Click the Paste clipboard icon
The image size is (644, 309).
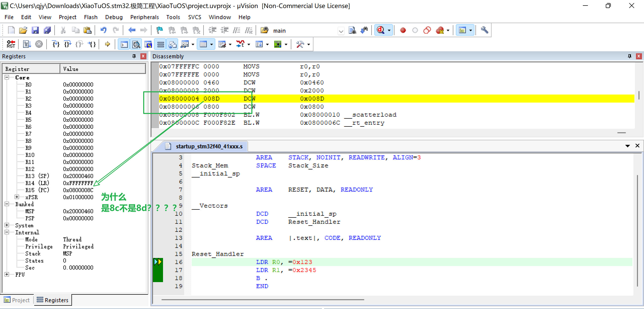point(87,30)
